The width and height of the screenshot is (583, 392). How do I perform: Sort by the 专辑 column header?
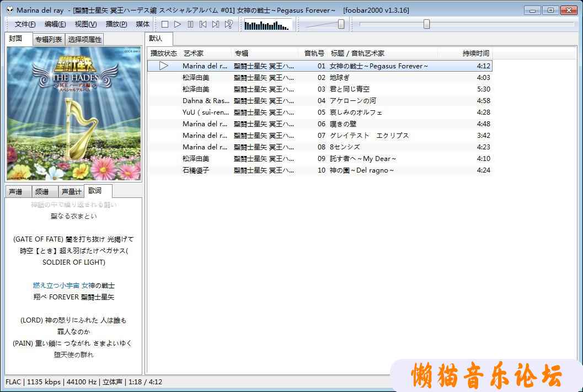[x=265, y=53]
